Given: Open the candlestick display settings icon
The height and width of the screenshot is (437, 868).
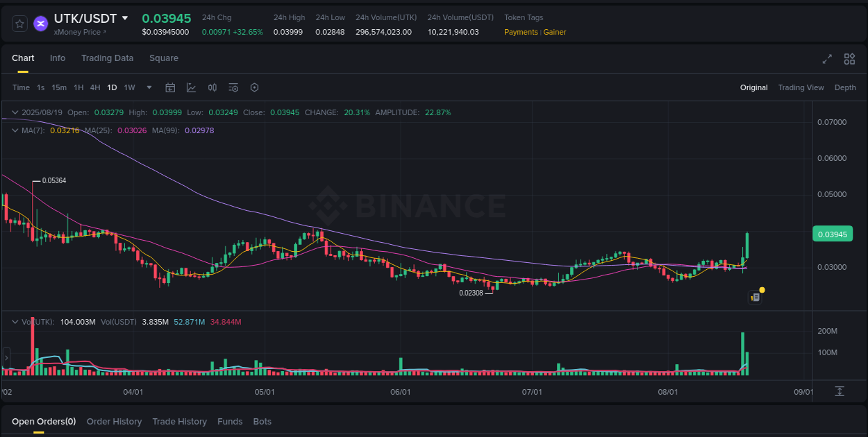Looking at the screenshot, I should click(x=212, y=87).
